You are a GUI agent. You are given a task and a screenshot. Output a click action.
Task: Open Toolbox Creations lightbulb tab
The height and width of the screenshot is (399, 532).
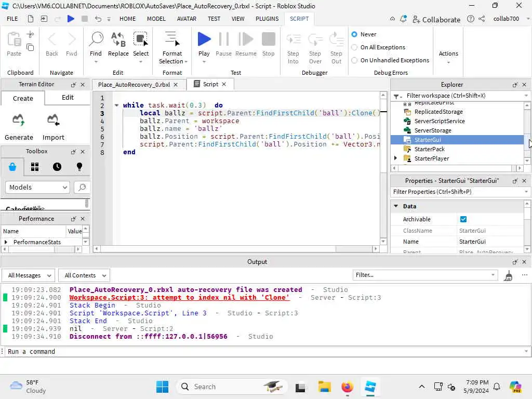79,167
